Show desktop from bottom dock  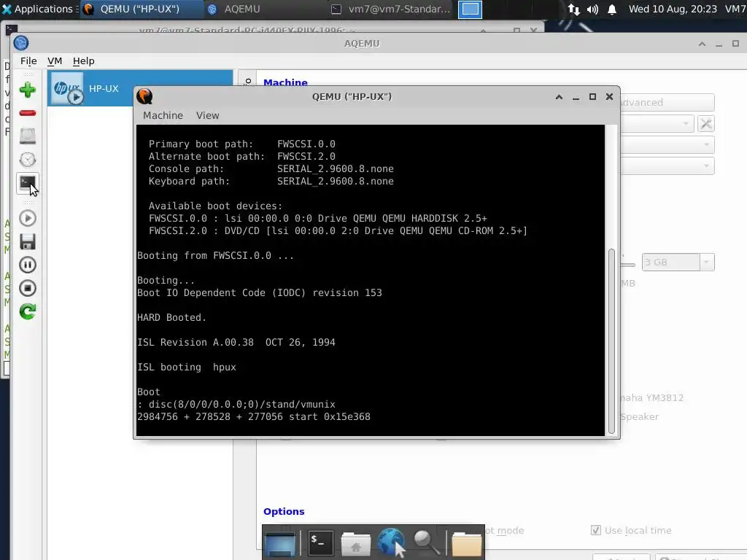click(x=279, y=542)
